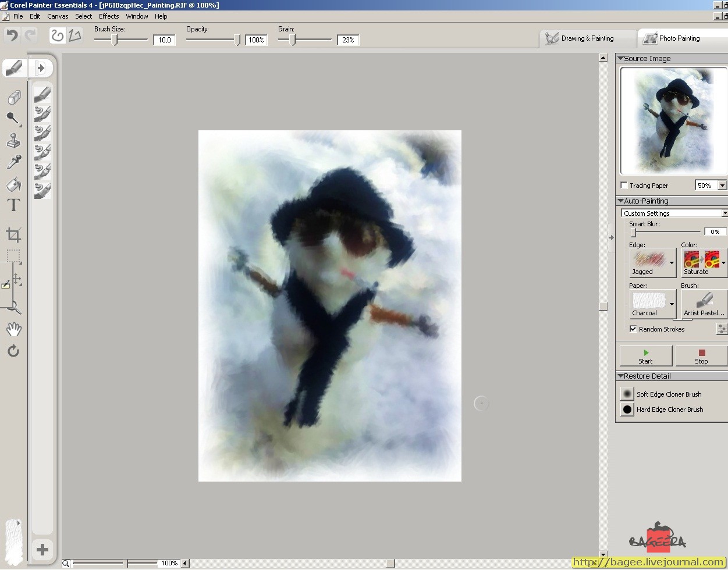The height and width of the screenshot is (570, 728).
Task: Click the zoom magnifier icon at bottom
Action: (66, 563)
